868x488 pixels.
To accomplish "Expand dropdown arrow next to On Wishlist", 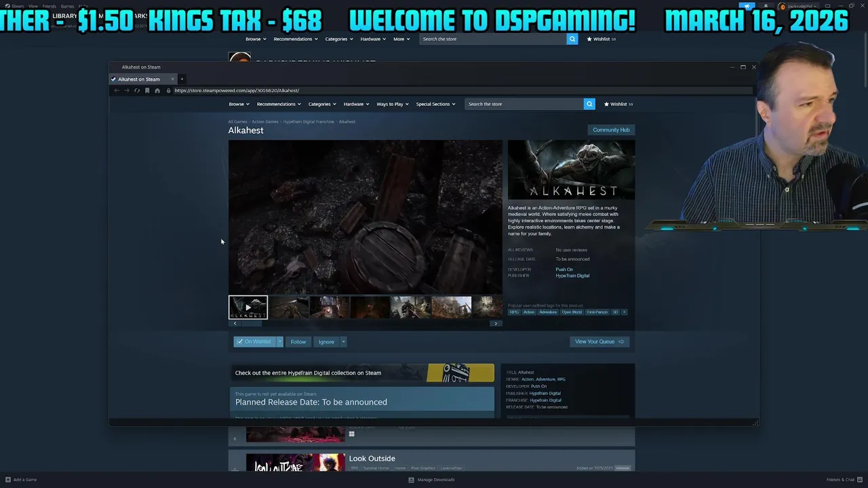I will (x=279, y=342).
